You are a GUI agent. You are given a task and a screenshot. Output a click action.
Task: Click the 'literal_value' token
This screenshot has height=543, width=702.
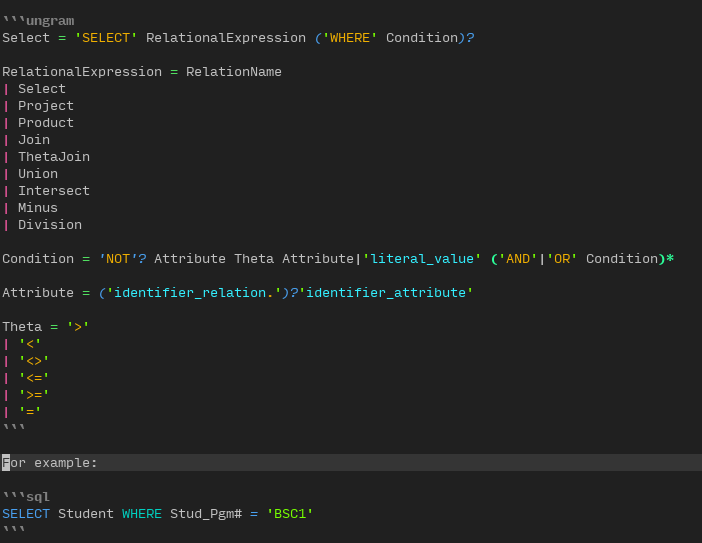pos(422,259)
